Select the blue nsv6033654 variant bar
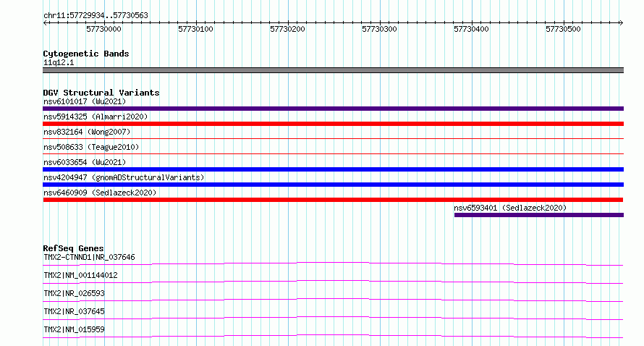This screenshot has height=346, width=644. (x=333, y=169)
